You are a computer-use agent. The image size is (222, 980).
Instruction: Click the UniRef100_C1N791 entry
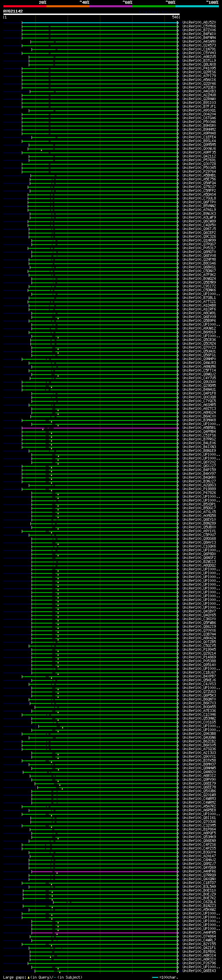point(199,49)
